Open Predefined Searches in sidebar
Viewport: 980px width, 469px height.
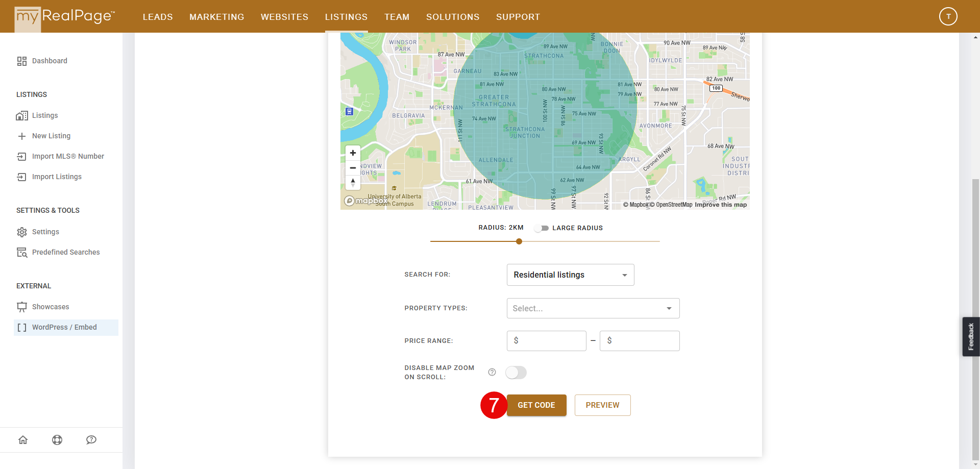[x=66, y=252]
